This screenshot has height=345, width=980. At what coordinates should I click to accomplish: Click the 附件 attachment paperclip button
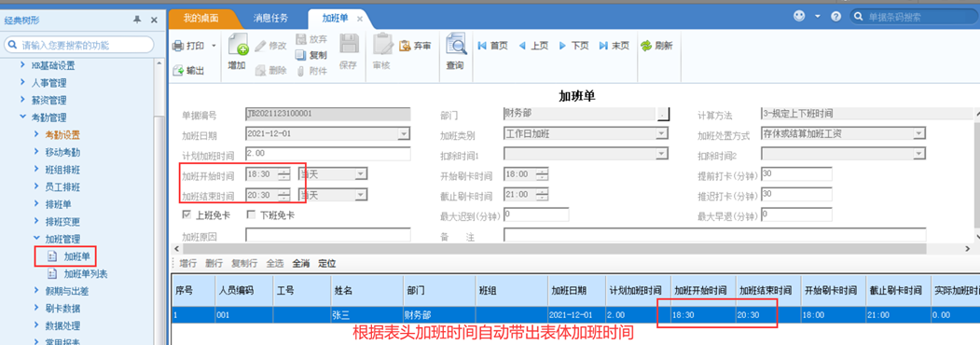[311, 71]
